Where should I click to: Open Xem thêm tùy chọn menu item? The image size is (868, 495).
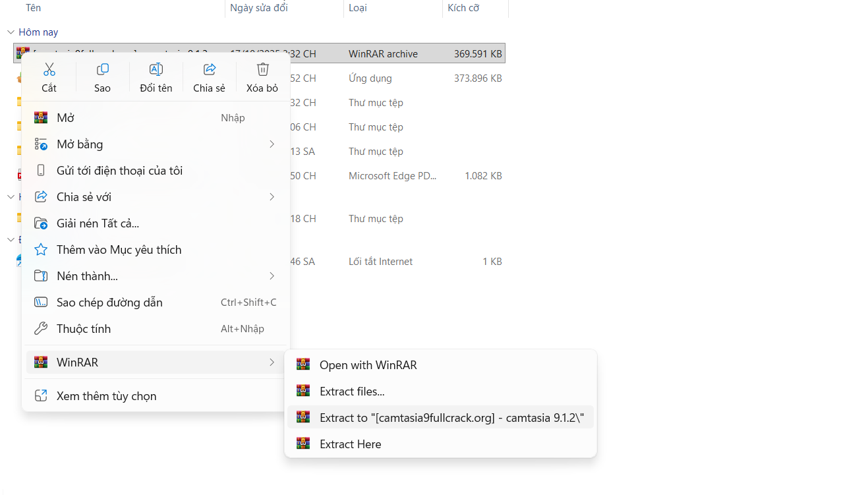106,396
